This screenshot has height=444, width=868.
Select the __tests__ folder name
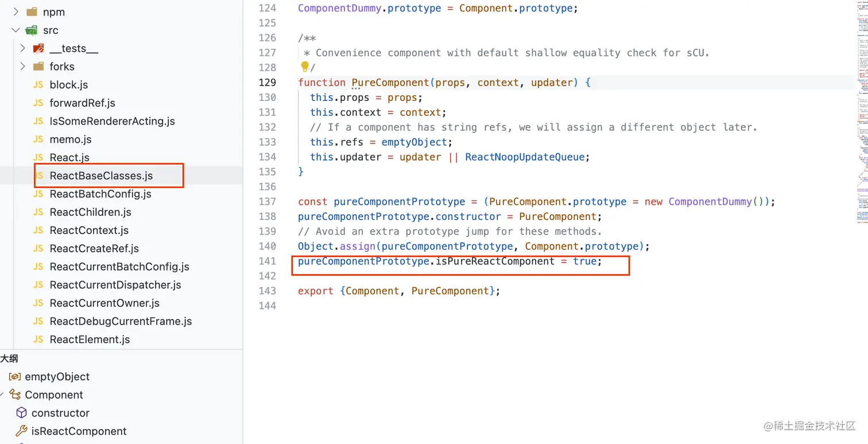[x=74, y=48]
